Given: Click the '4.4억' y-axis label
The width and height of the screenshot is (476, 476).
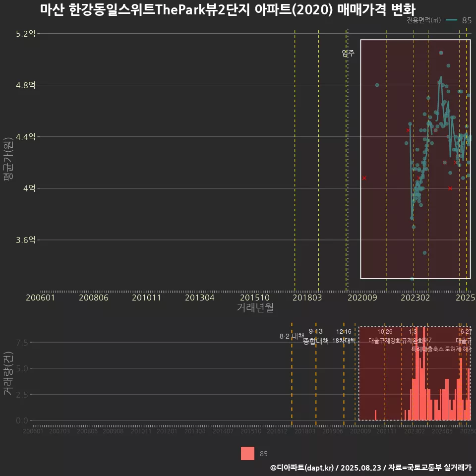Looking at the screenshot, I should [26, 137].
